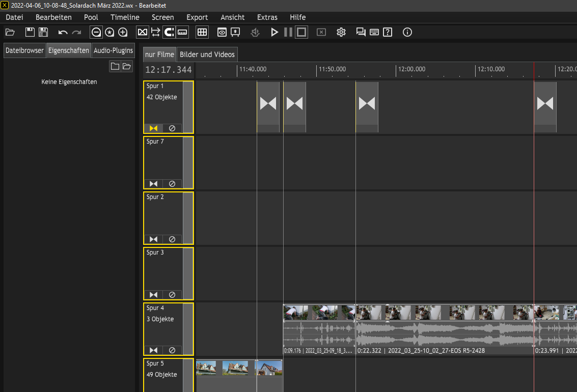Image resolution: width=577 pixels, height=392 pixels.
Task: Disable track Spur 2 with its slashed-circle icon
Action: [172, 239]
